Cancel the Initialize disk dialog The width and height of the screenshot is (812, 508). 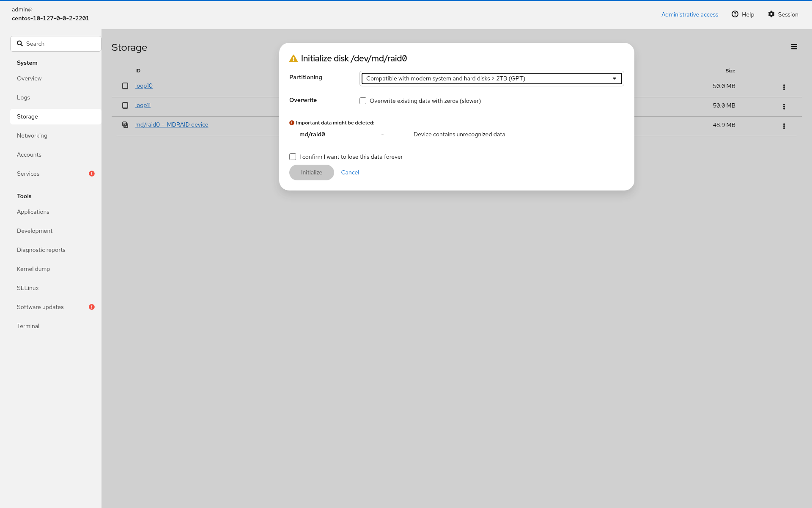click(350, 172)
